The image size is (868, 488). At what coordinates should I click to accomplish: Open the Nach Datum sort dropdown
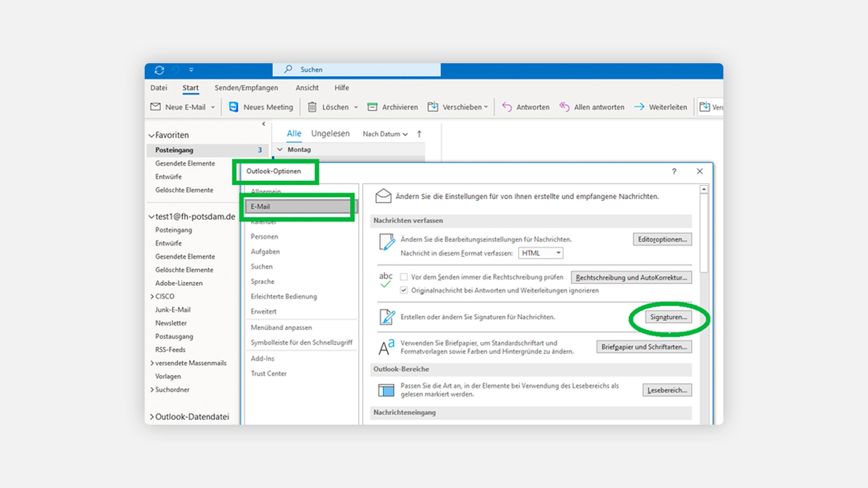[x=386, y=134]
